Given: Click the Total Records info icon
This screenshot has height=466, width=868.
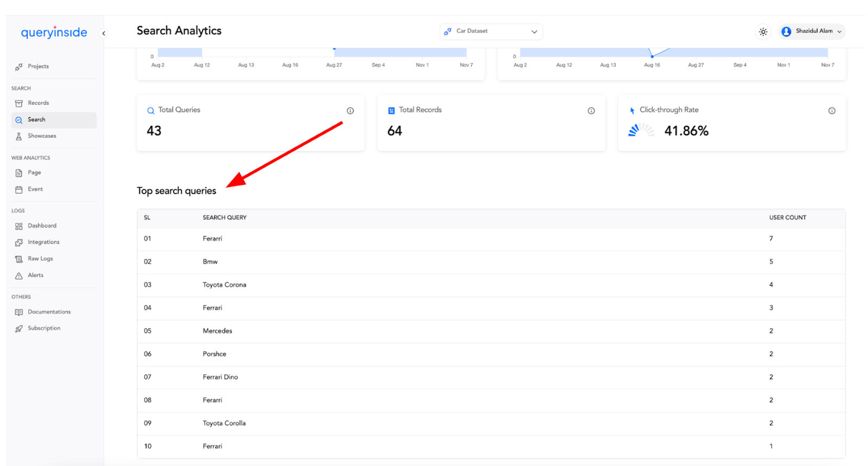Looking at the screenshot, I should pyautogui.click(x=591, y=111).
